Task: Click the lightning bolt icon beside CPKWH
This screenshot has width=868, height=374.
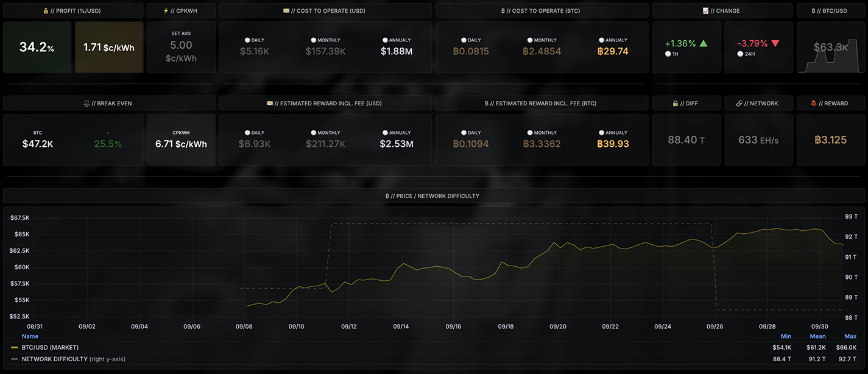Action: click(x=166, y=11)
